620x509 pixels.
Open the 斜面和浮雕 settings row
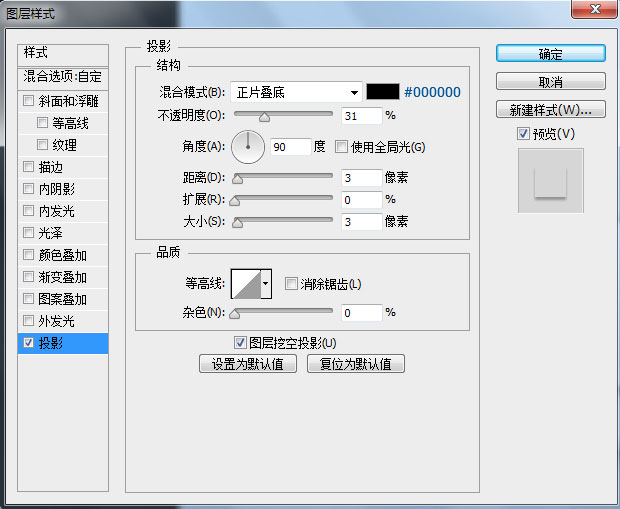(63, 101)
